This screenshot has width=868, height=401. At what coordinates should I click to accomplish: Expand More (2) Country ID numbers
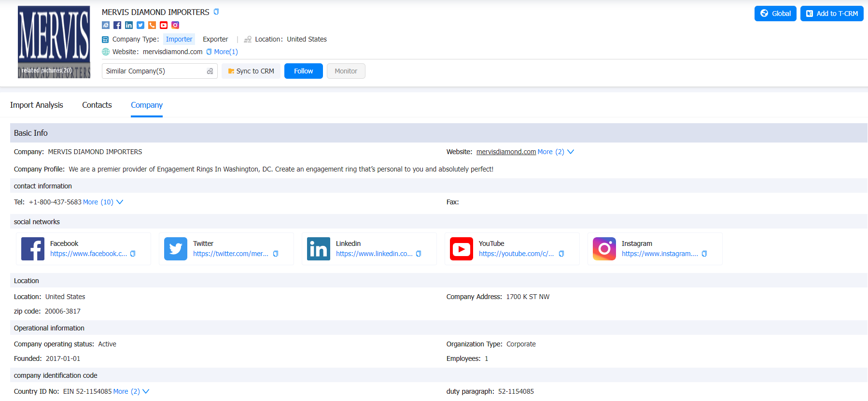pos(131,391)
